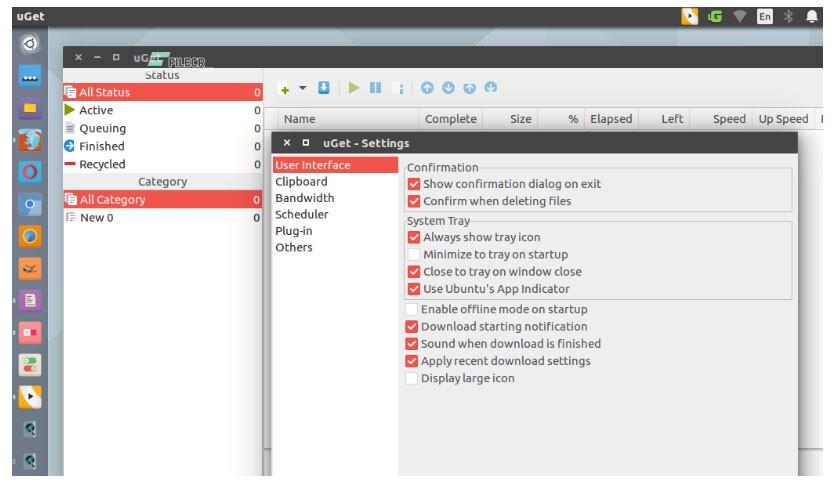Sort by % column header
Image resolution: width=836 pixels, height=484 pixels.
point(561,119)
